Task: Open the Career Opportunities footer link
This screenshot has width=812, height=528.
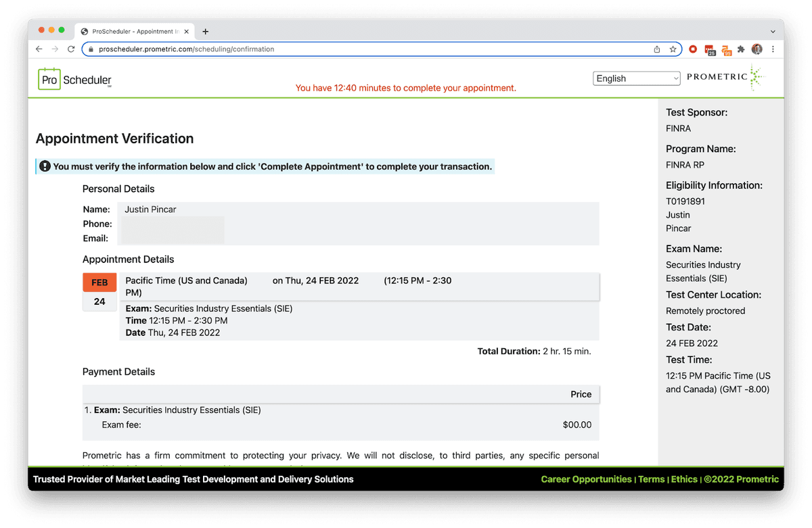Action: pos(586,479)
